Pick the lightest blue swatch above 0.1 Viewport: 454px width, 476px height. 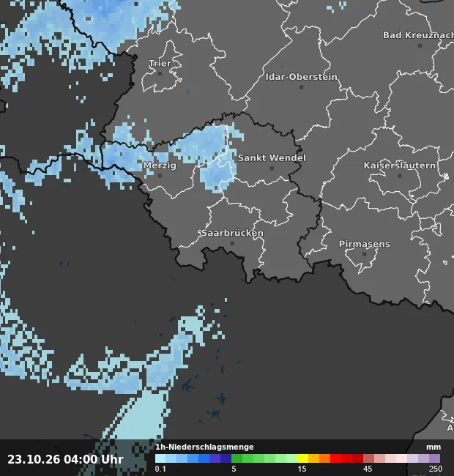(x=160, y=458)
